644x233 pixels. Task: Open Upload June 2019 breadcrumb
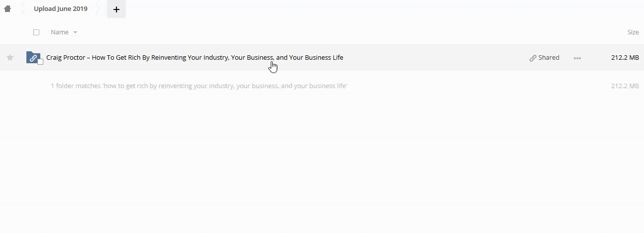(x=61, y=8)
